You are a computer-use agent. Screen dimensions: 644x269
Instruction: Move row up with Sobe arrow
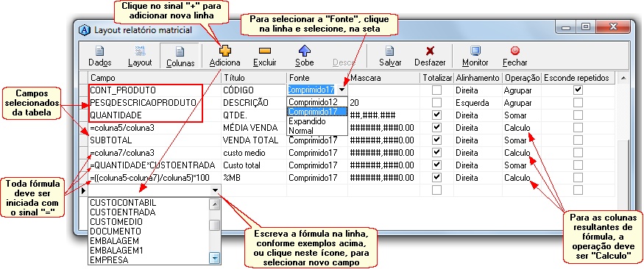click(x=305, y=51)
